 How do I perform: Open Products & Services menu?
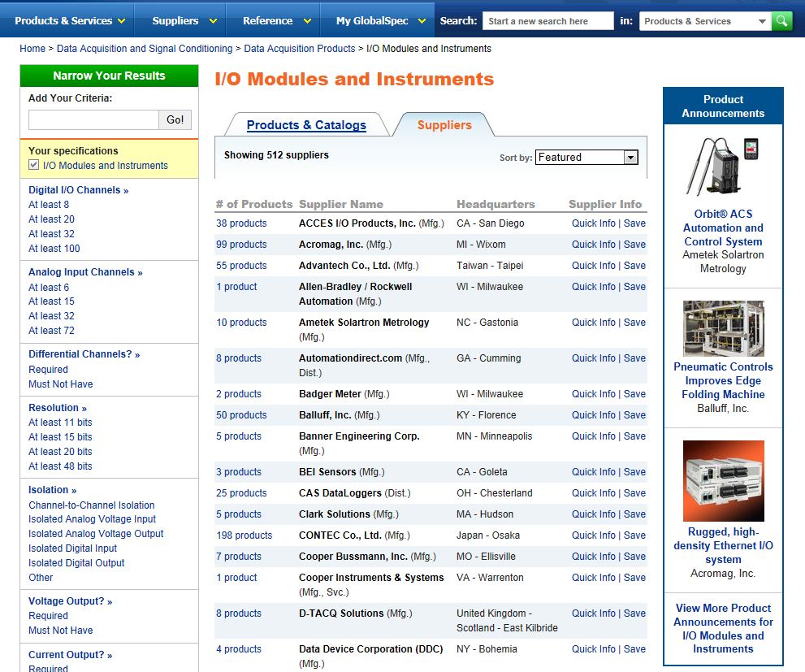pos(70,21)
